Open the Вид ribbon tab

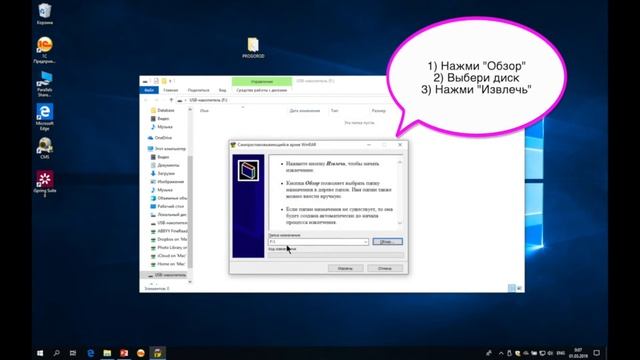[x=222, y=90]
